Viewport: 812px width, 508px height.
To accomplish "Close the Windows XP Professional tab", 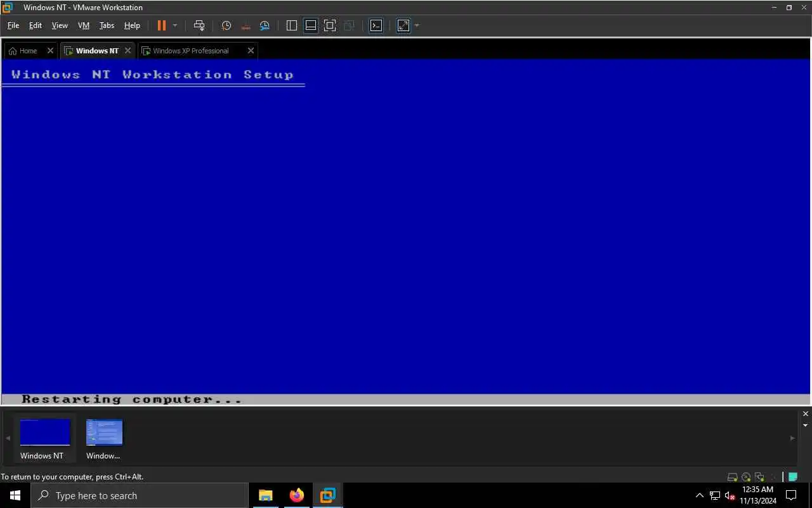I will [251, 51].
